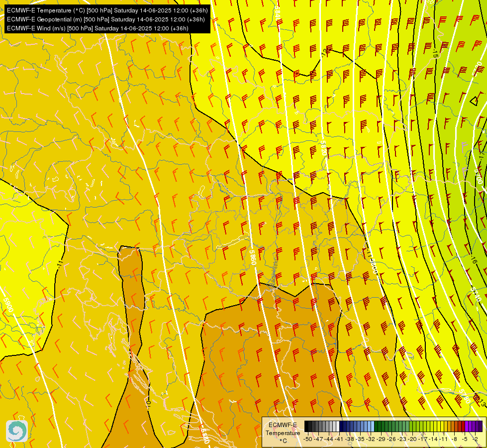Pick the white legend swatch left of -41
This screenshot has width=487, height=448.
pyautogui.click(x=338, y=426)
